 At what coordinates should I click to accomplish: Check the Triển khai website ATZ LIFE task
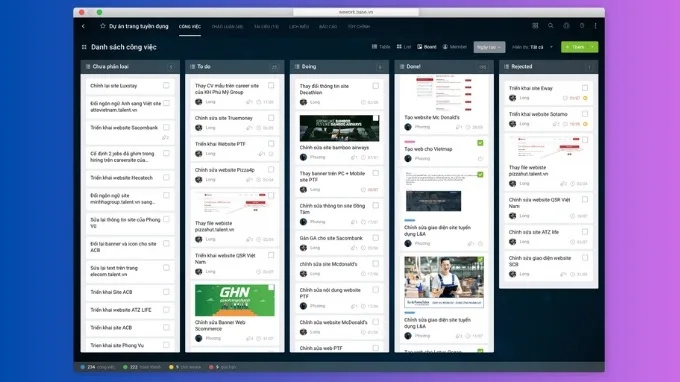pyautogui.click(x=166, y=310)
